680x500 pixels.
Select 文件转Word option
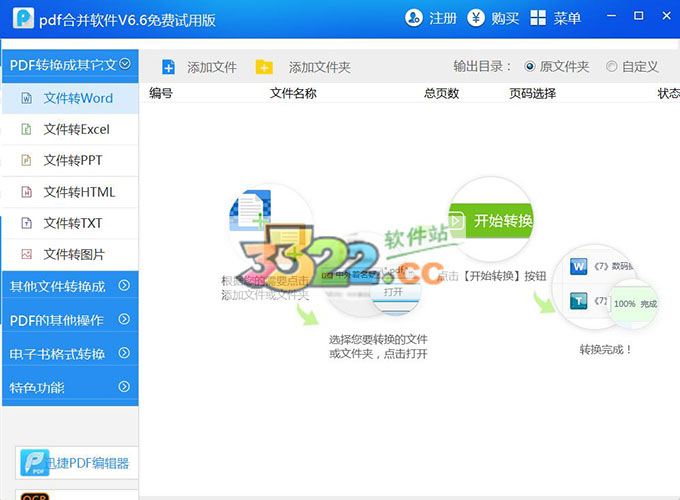[x=70, y=98]
